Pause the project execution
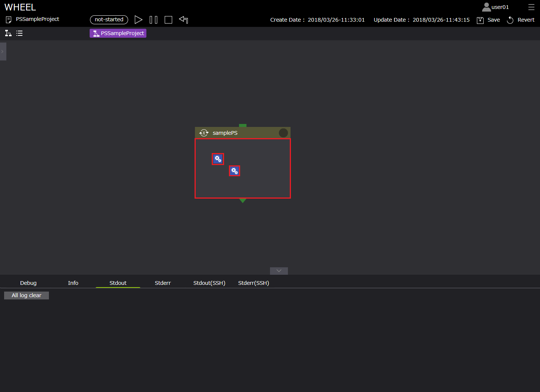Image resolution: width=540 pixels, height=392 pixels. [x=153, y=20]
